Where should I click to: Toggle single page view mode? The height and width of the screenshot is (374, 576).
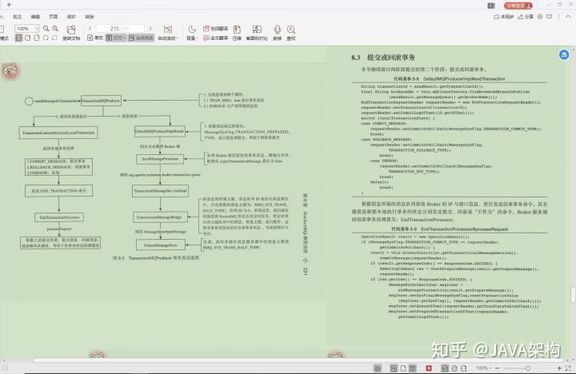point(95,38)
